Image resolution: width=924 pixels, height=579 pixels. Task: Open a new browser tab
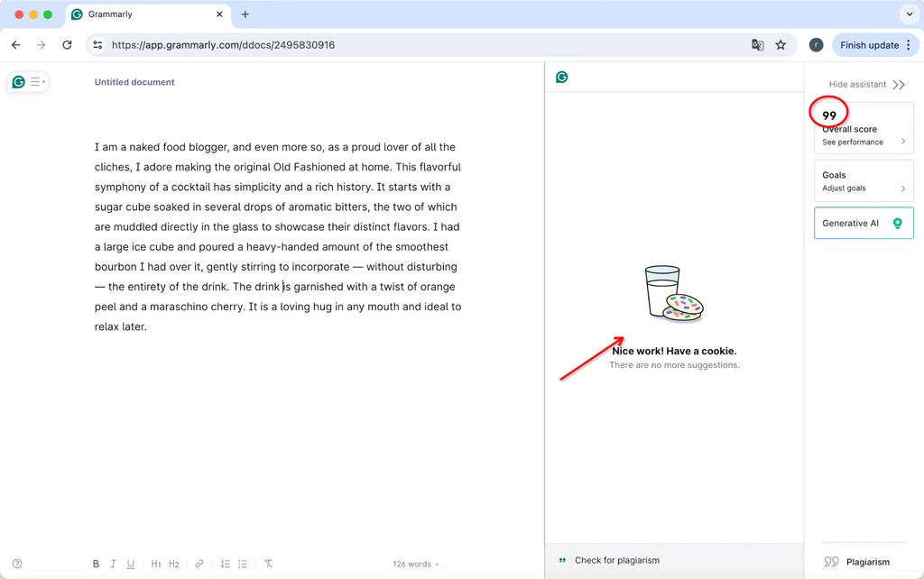click(x=245, y=14)
